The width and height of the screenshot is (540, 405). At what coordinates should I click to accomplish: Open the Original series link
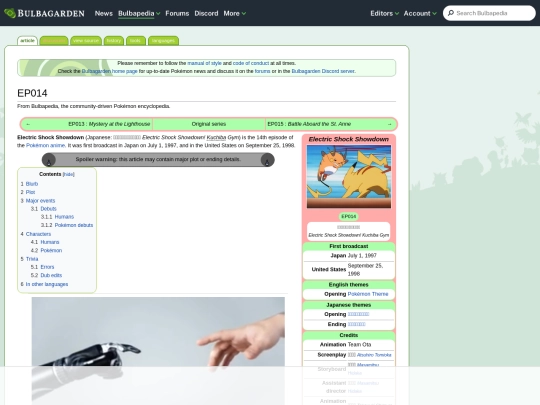(x=209, y=124)
